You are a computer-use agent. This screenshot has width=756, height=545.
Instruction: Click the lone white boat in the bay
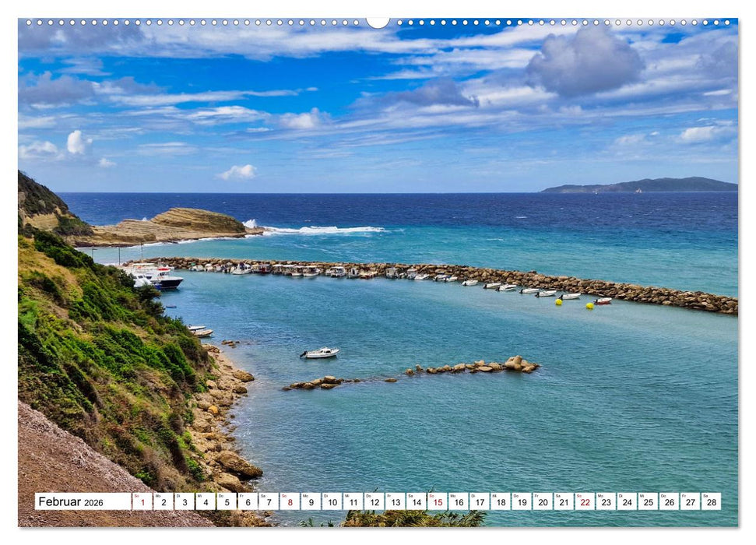coord(320,353)
